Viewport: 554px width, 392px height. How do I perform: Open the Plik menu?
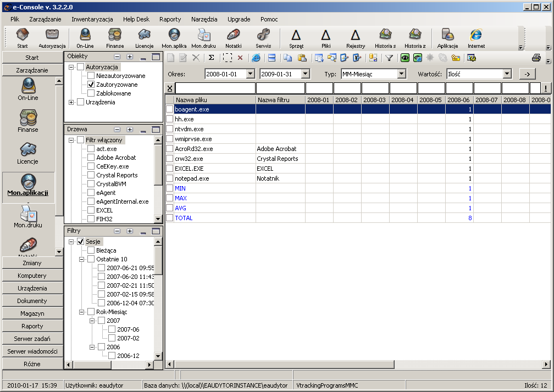pos(15,19)
